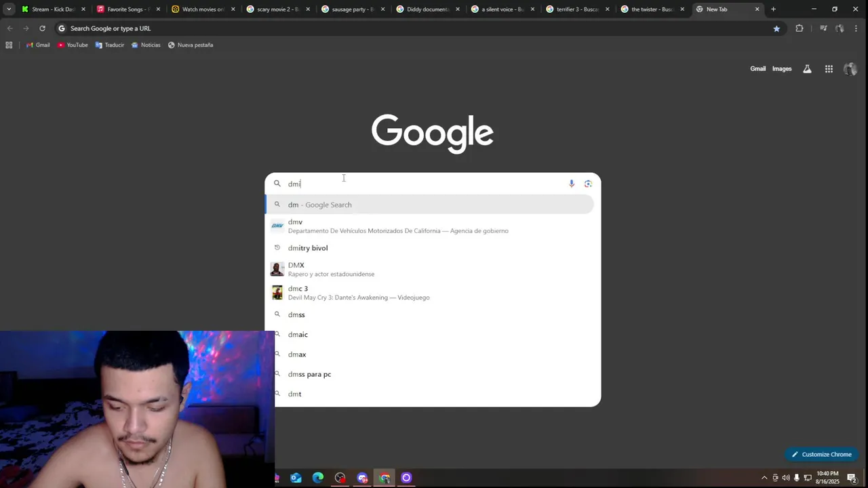This screenshot has width=868, height=488.
Task: Select the dmitry bivol history suggestion
Action: (429, 248)
